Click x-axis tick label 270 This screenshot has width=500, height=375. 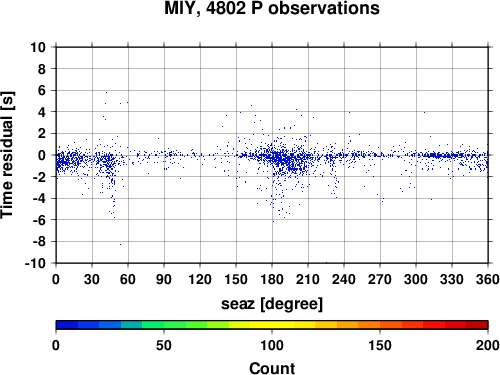pyautogui.click(x=380, y=279)
